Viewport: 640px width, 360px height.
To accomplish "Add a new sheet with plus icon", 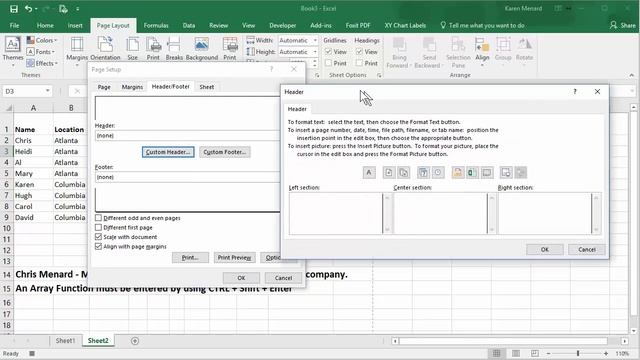I will pos(135,341).
